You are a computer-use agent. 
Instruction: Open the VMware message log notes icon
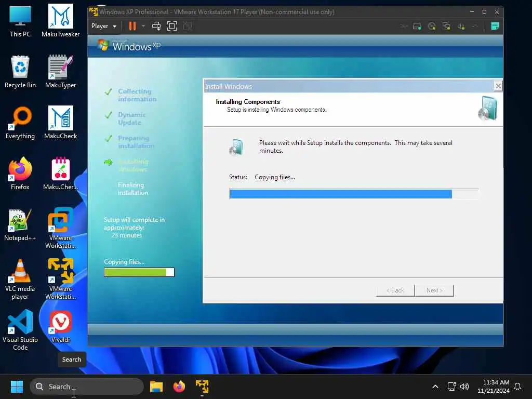(495, 26)
